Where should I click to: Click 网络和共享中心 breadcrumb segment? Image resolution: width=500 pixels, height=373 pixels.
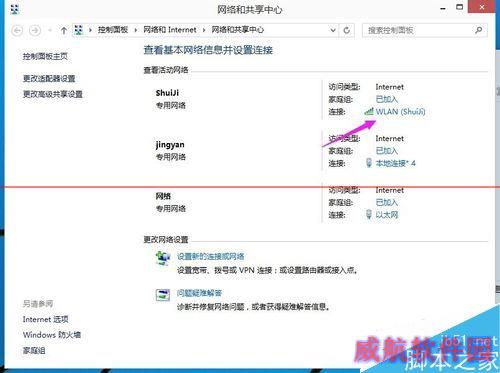(x=238, y=30)
